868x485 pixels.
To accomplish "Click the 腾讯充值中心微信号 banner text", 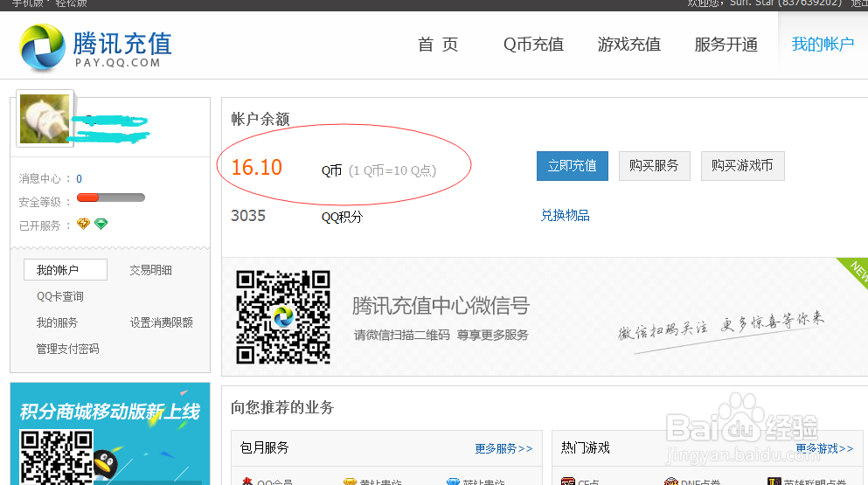I will (x=441, y=306).
